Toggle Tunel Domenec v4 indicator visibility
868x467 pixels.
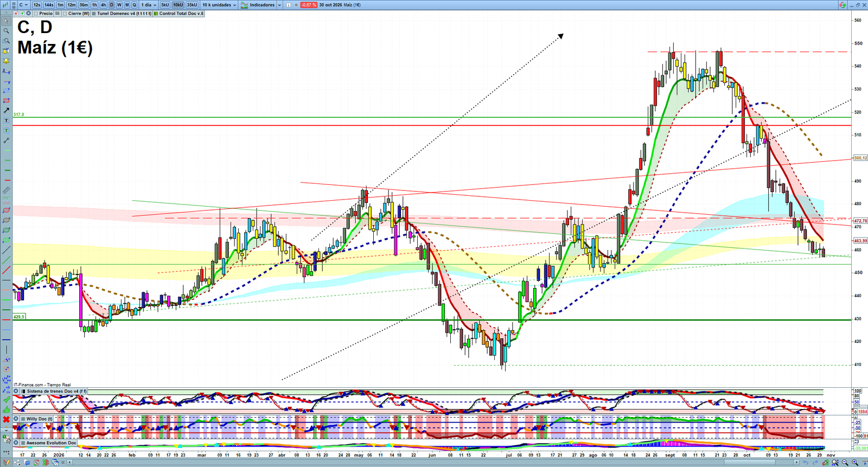[x=94, y=14]
